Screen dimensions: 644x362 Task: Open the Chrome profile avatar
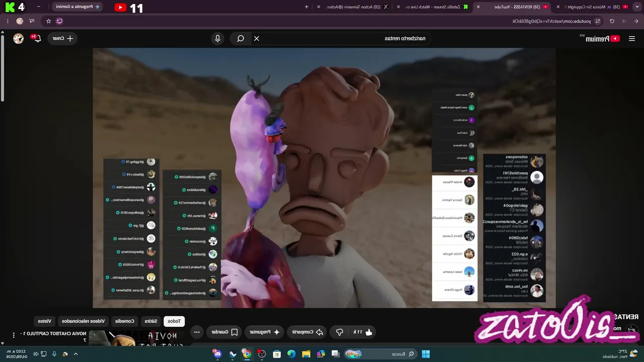point(20,21)
